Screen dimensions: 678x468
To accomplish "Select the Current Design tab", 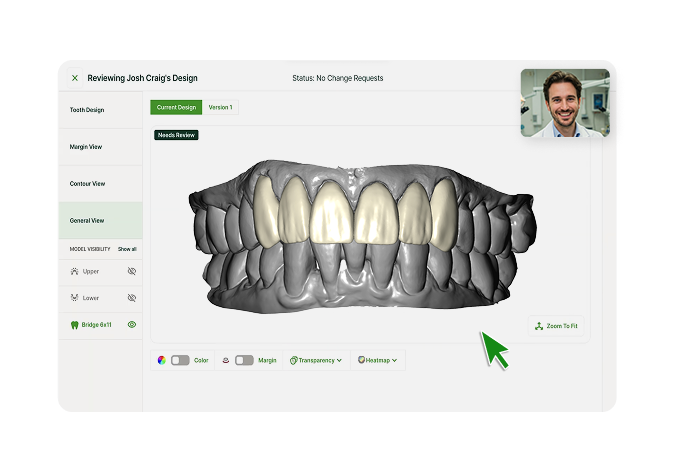I will [177, 107].
